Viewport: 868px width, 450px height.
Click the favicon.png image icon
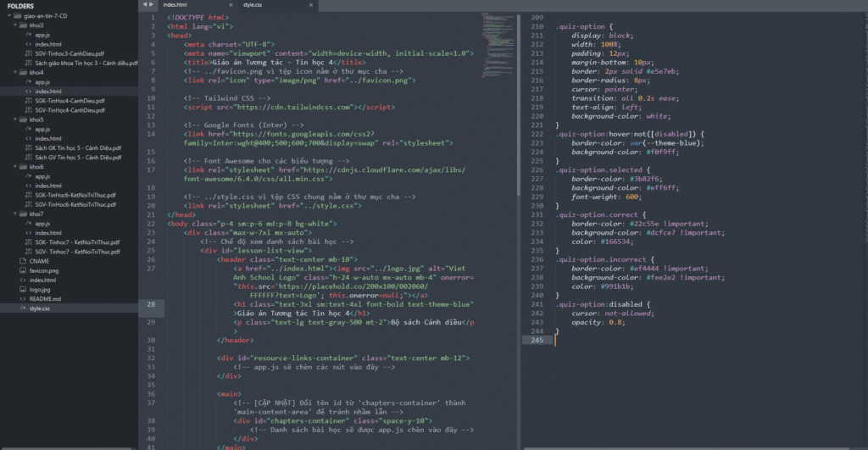[x=23, y=270]
